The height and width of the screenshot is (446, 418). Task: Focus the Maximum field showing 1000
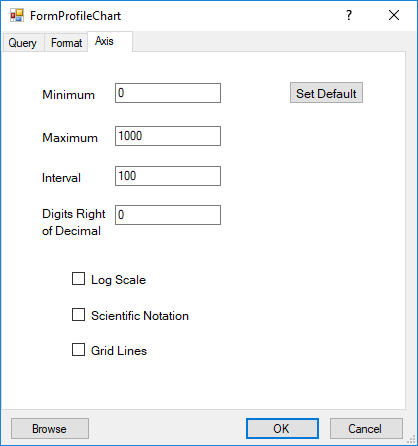coord(168,136)
